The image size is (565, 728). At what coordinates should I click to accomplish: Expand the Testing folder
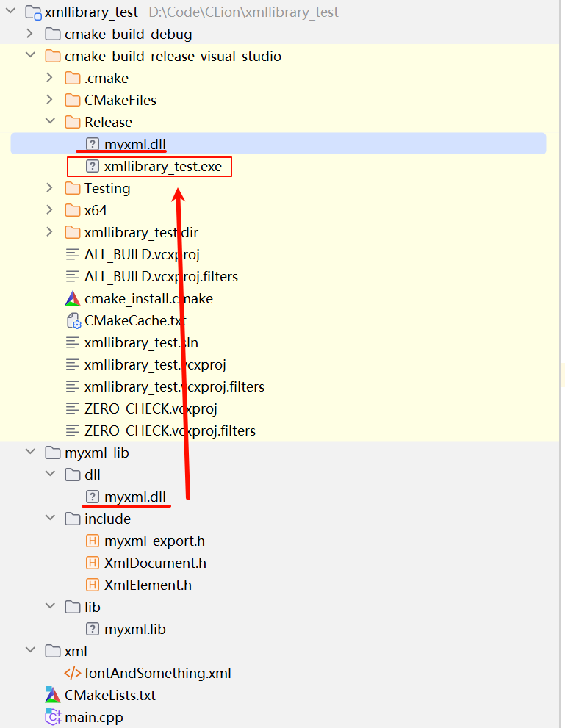click(x=50, y=187)
